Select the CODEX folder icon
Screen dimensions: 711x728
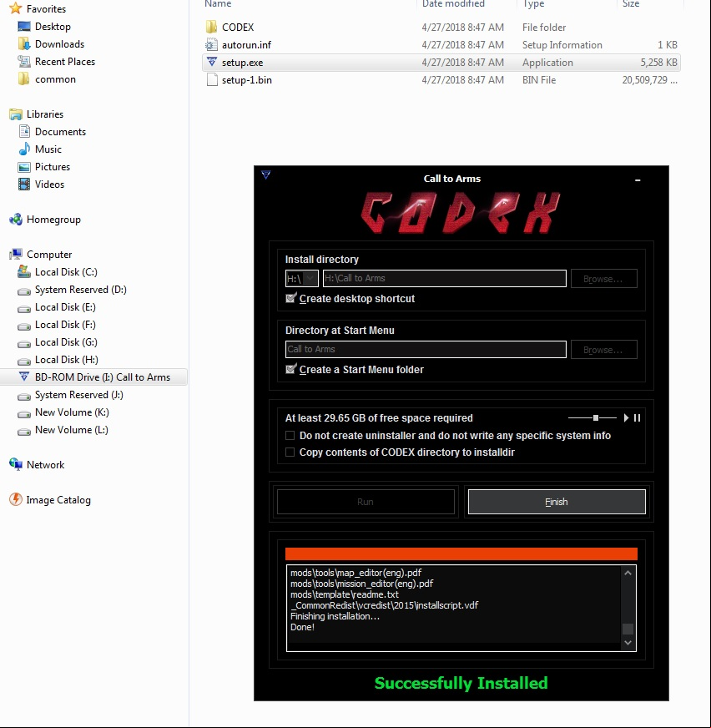(x=212, y=27)
